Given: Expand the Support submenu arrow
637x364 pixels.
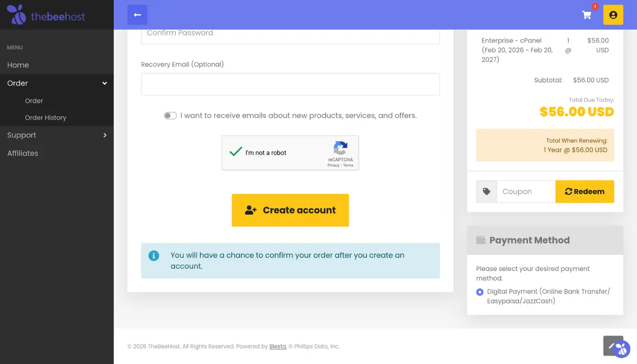Looking at the screenshot, I should 105,135.
